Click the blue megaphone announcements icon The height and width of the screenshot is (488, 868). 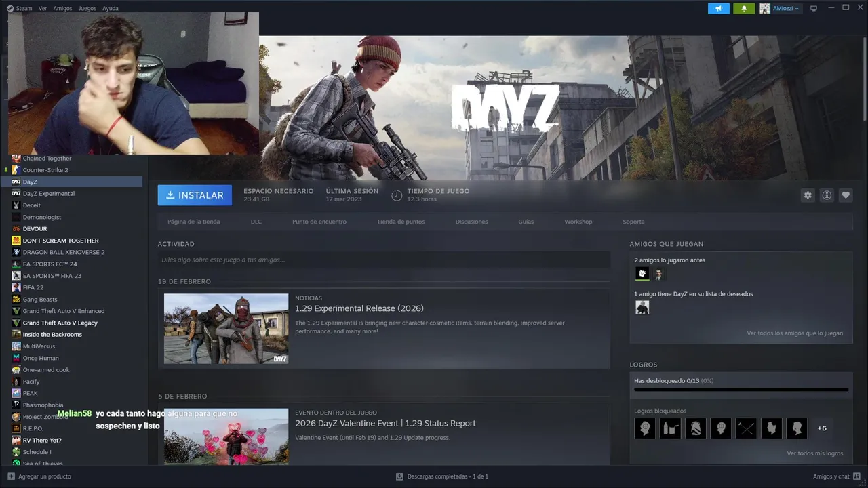pos(719,8)
